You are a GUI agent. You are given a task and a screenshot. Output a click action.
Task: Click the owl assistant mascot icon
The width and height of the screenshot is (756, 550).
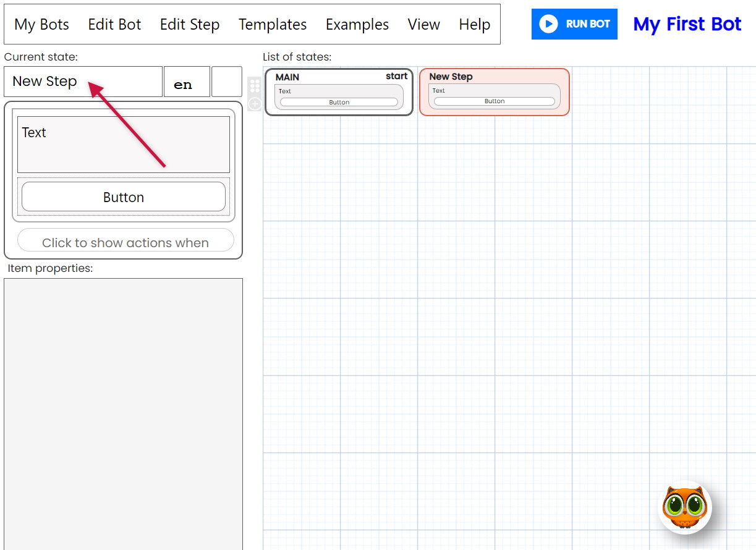click(x=684, y=507)
